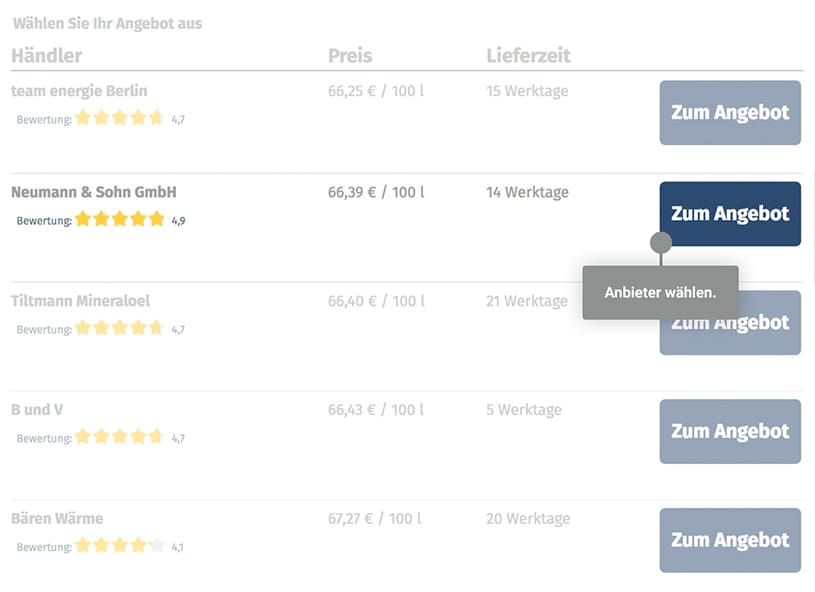The height and width of the screenshot is (592, 815).
Task: Click Zum Angebot for team energie Berlin
Action: (730, 113)
